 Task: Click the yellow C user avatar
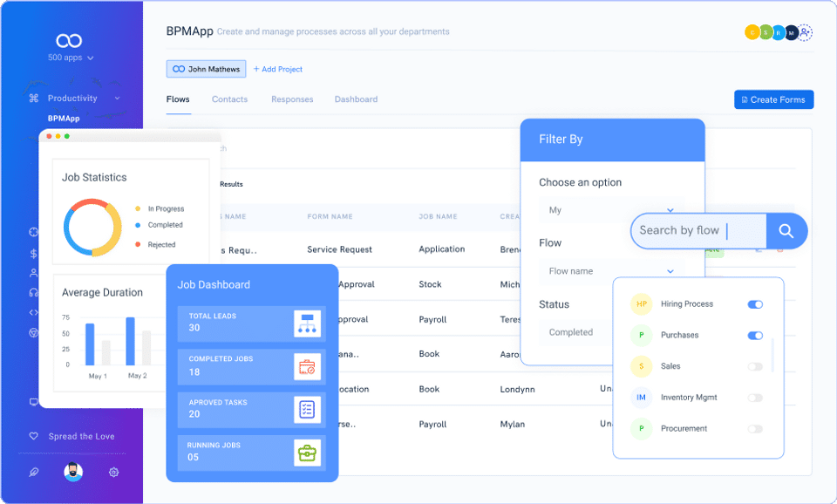tap(752, 32)
